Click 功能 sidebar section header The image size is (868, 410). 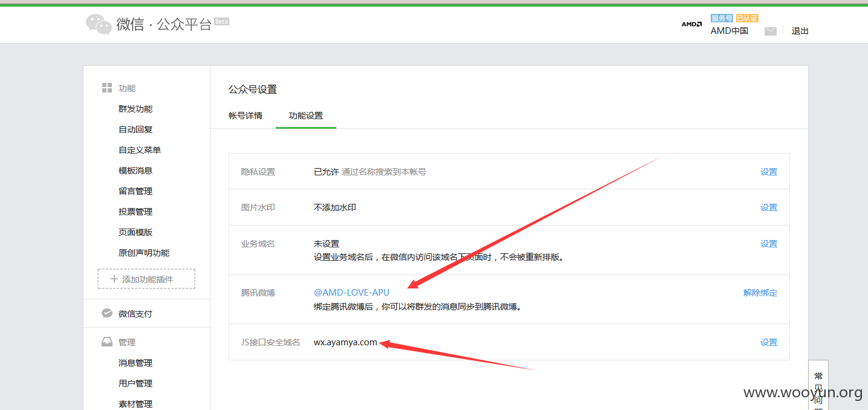tap(127, 88)
